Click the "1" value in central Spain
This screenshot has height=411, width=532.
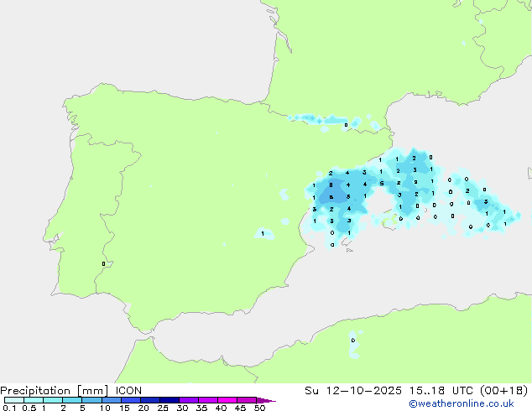[263, 234]
